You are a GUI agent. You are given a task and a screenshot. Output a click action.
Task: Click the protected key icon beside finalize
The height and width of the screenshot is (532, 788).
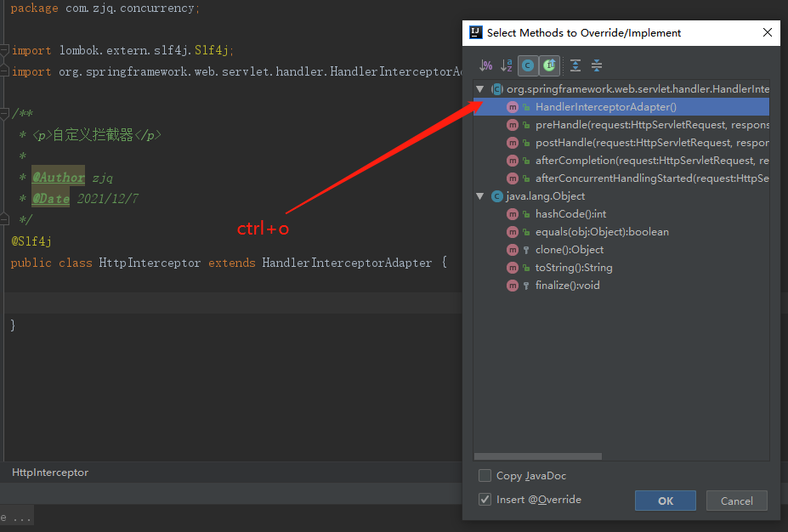click(x=526, y=286)
